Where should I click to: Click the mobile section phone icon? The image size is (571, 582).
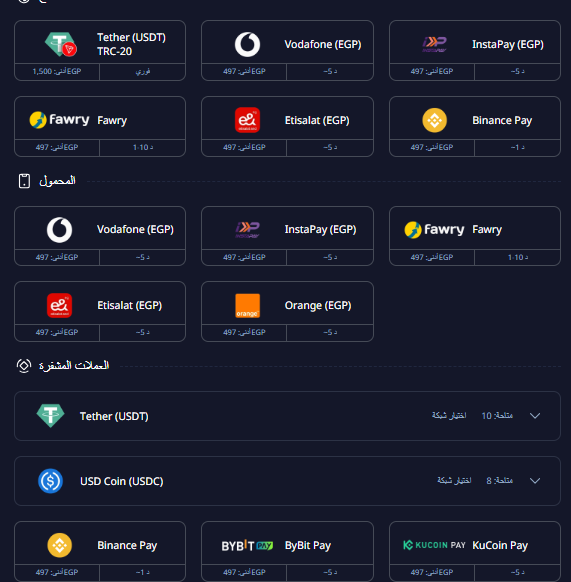pyautogui.click(x=24, y=181)
